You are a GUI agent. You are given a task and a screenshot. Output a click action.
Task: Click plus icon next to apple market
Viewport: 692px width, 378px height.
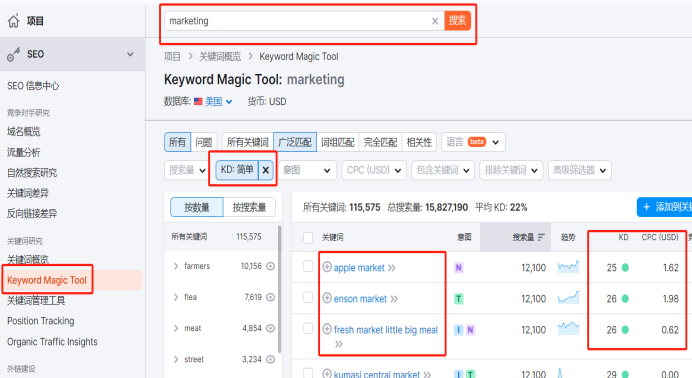tap(327, 267)
